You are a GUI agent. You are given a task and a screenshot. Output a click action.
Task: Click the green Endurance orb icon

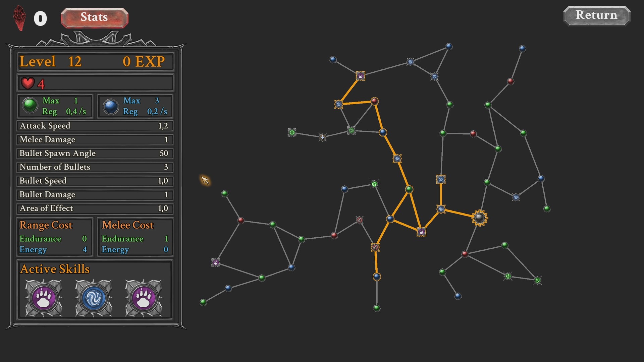pos(30,106)
